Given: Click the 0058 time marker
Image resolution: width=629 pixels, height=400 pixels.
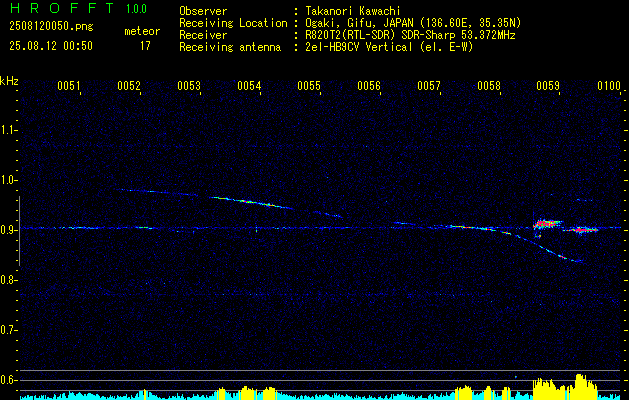Looking at the screenshot, I should pyautogui.click(x=489, y=85).
